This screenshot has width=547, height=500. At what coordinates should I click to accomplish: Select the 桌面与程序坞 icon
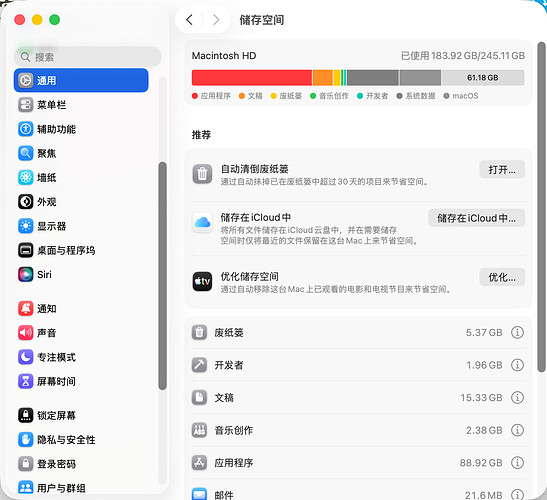pyautogui.click(x=25, y=250)
